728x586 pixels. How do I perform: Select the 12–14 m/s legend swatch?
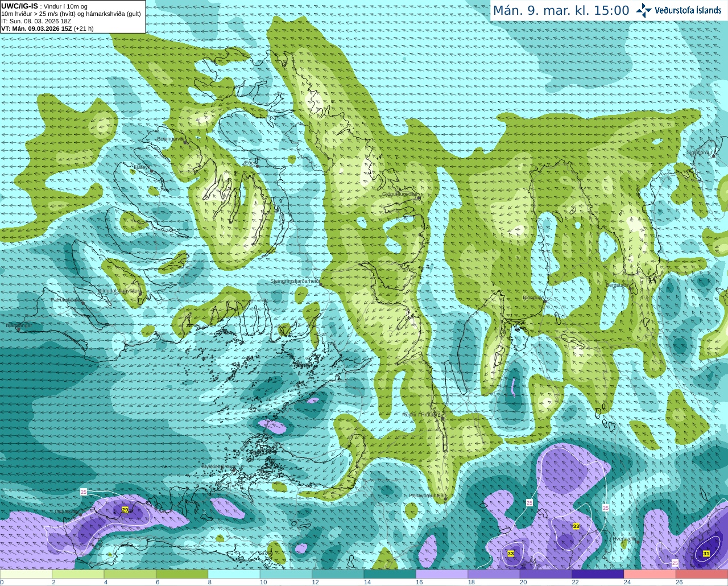pyautogui.click(x=338, y=574)
